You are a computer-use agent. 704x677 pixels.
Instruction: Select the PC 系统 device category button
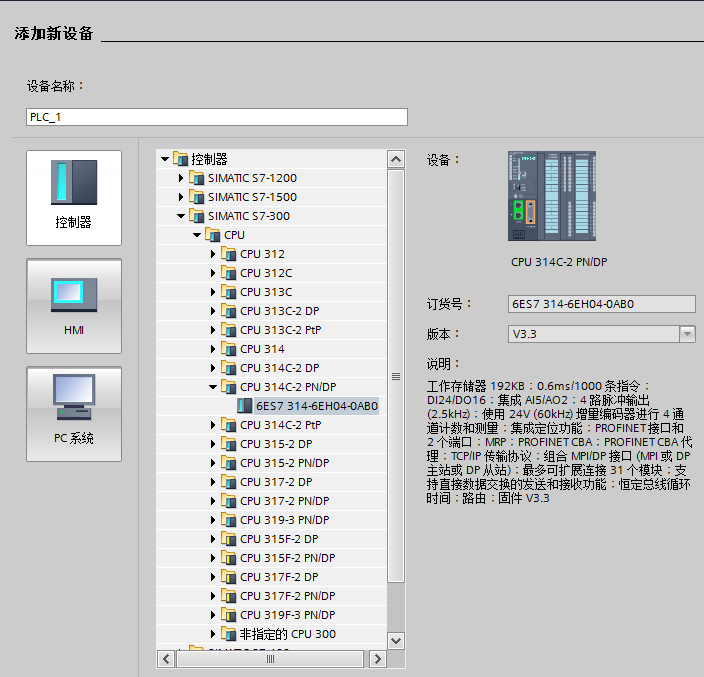pos(74,414)
